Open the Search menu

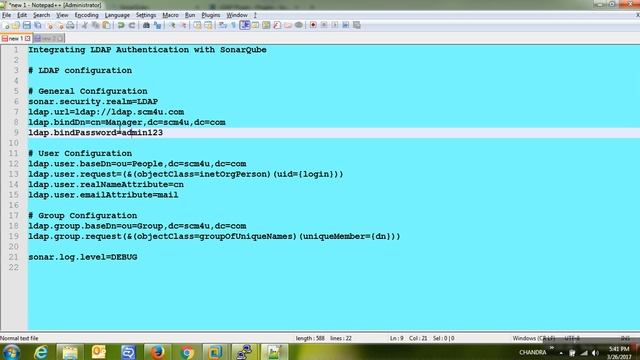(x=41, y=15)
